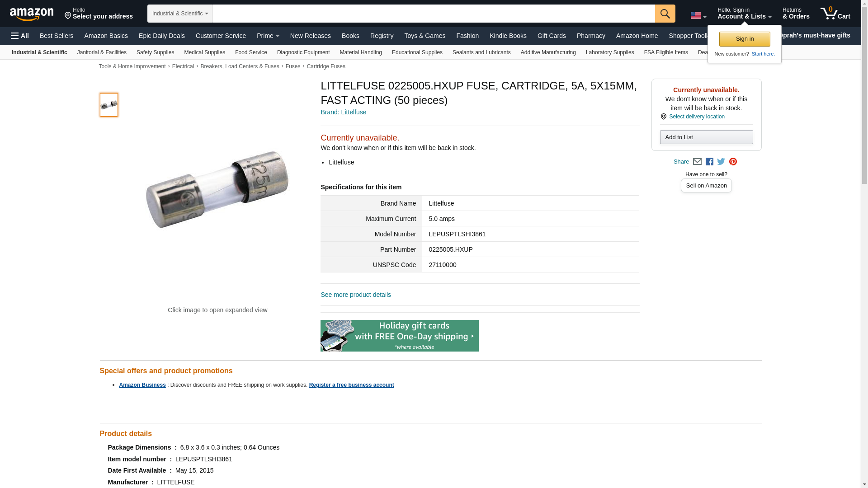The height and width of the screenshot is (488, 868).
Task: Expand the Industrial & Scientific search category dropdown
Action: [180, 14]
